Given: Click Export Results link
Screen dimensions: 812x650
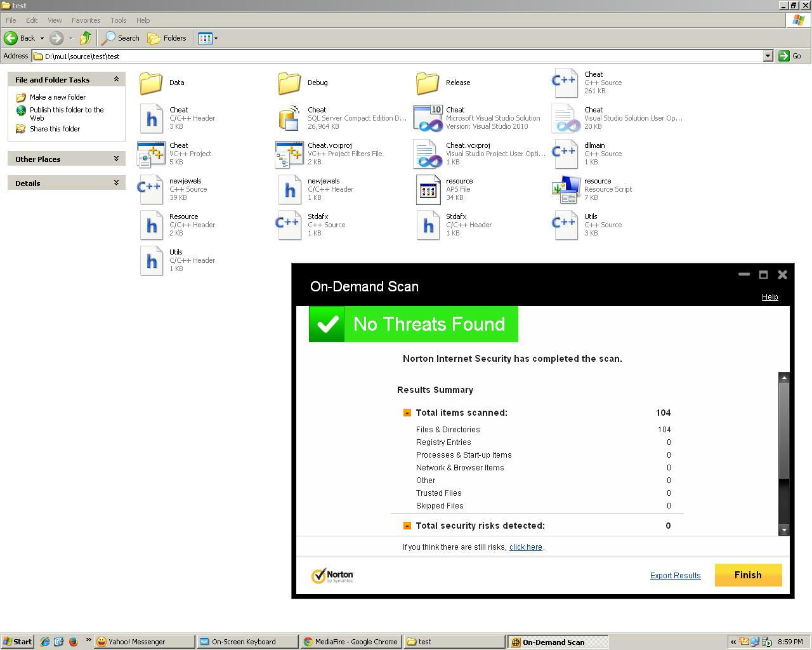Looking at the screenshot, I should click(675, 576).
